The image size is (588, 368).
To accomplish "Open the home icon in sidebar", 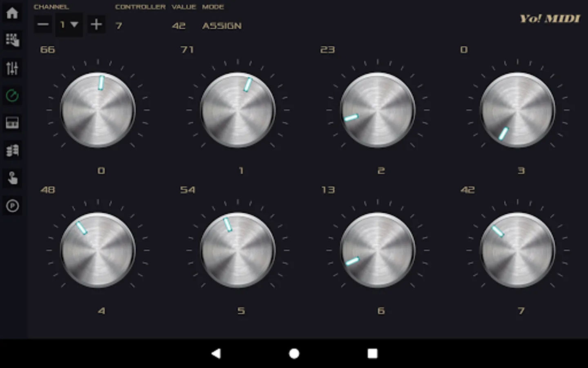I will coord(12,13).
